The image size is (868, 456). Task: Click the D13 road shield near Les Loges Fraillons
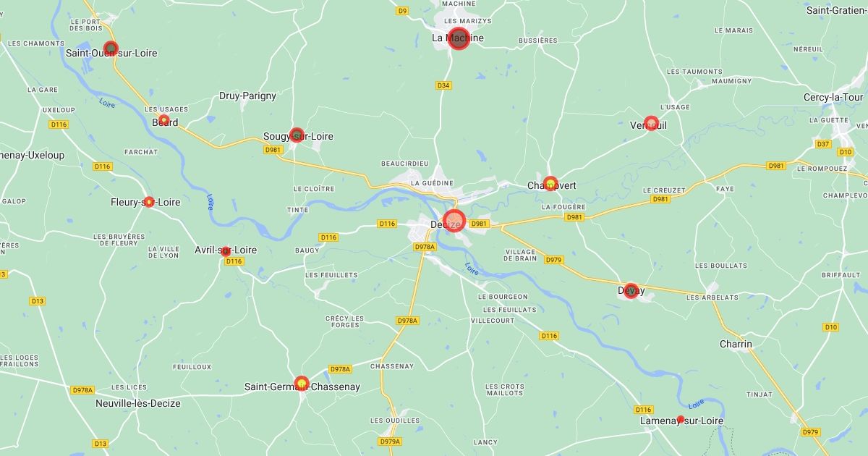click(x=38, y=301)
